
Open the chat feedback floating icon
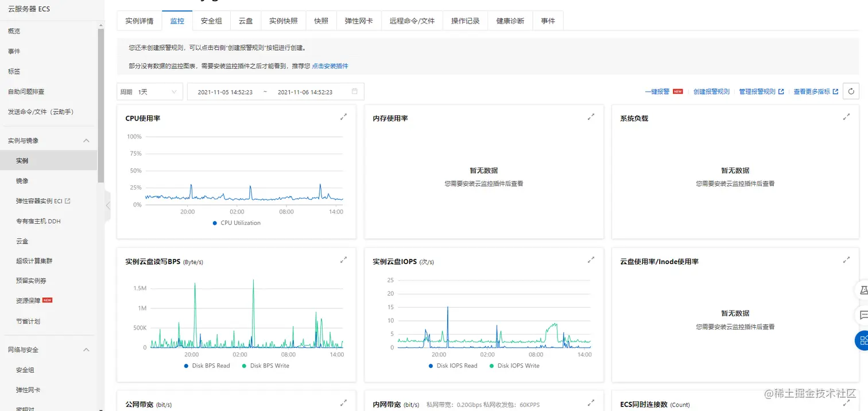click(x=863, y=315)
